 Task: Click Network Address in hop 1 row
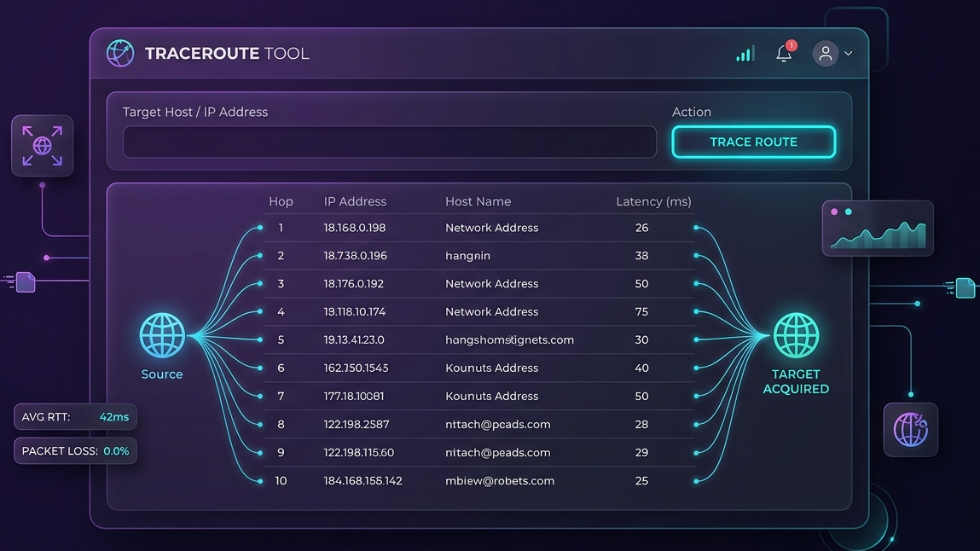(x=491, y=228)
